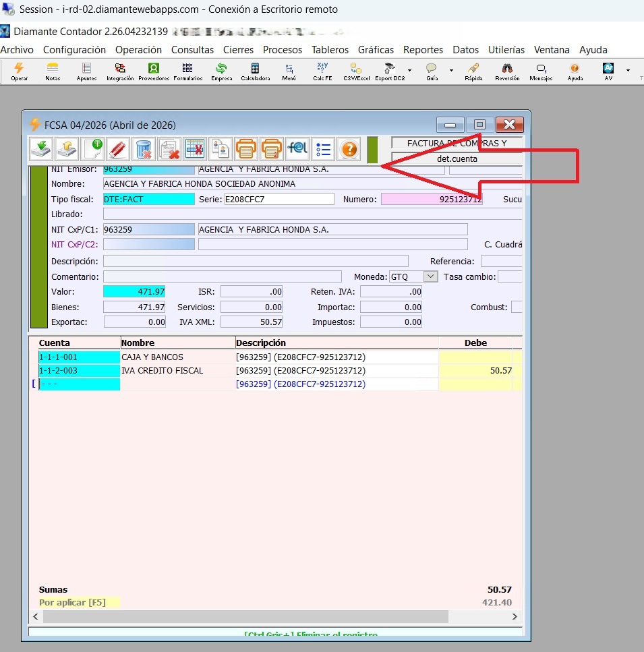
Task: Click the Por aplicar [F5] label
Action: point(72,602)
